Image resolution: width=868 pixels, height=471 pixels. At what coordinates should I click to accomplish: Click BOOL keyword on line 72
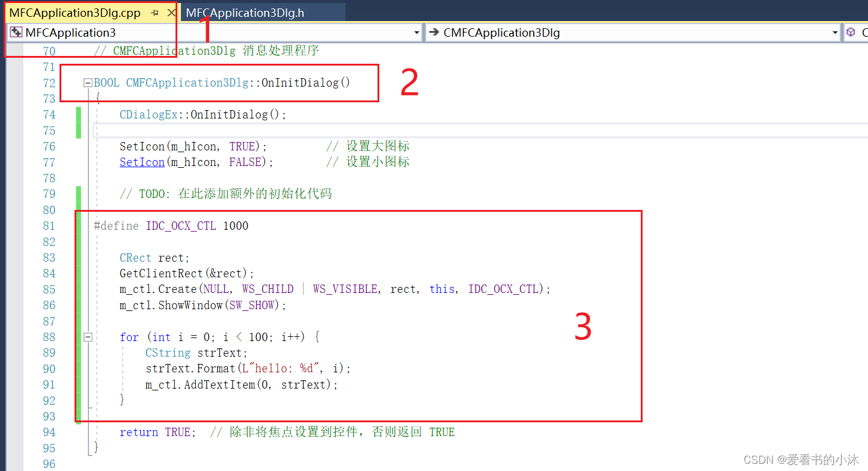coord(107,83)
